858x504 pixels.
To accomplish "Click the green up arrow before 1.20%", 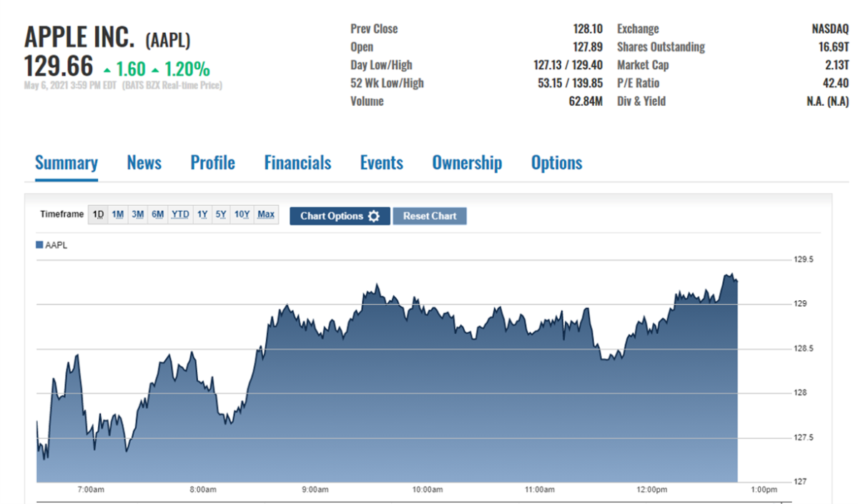I will coord(155,70).
